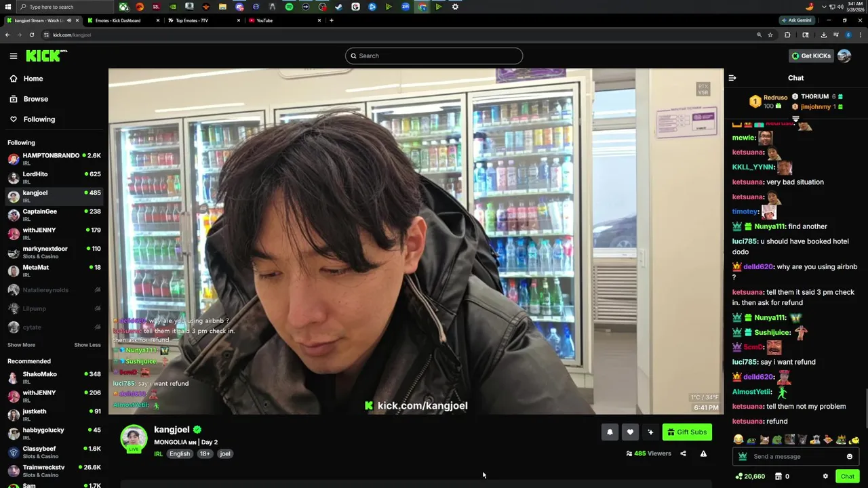Viewport: 868px width, 488px height.
Task: Turn on notifications with the bell icon
Action: pos(610,432)
